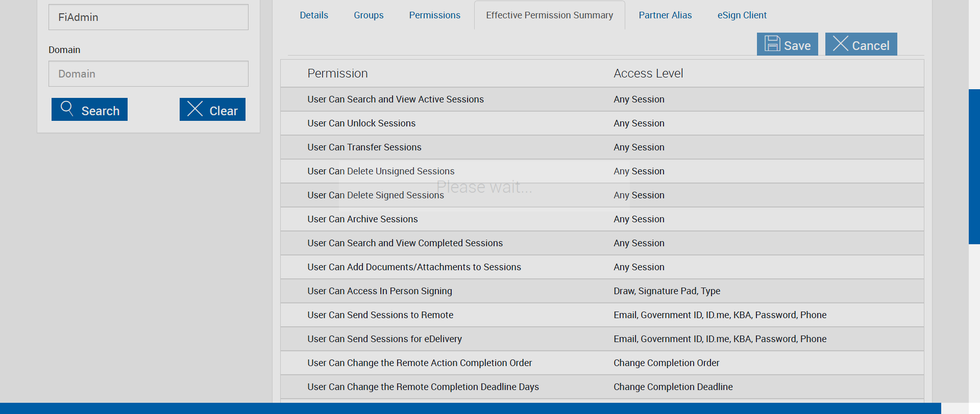Click the magnifier icon on the Search button
The width and height of the screenshot is (980, 414).
(67, 108)
